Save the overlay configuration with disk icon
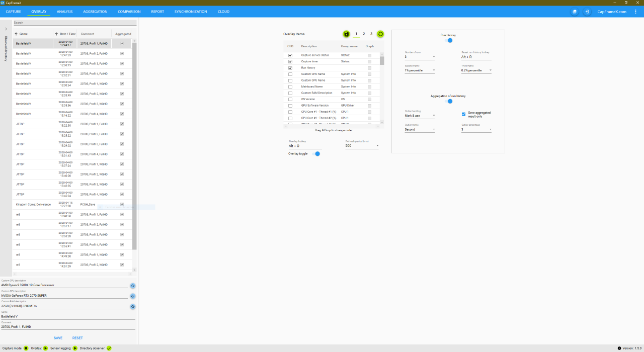This screenshot has height=352, width=644. click(346, 34)
